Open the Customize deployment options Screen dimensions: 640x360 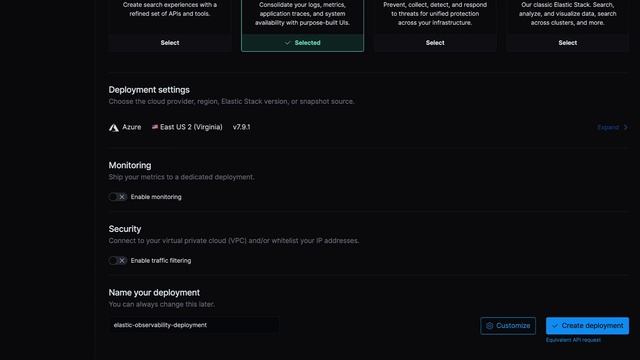click(508, 326)
